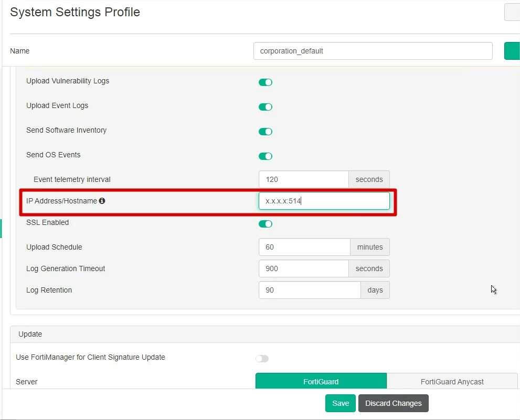The height and width of the screenshot is (420, 520).
Task: Click the green button beside the Name field
Action: point(512,51)
